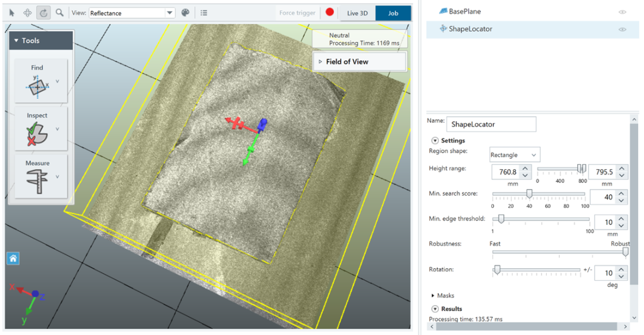Expand the Masks section
The width and height of the screenshot is (644, 335).
coord(433,296)
